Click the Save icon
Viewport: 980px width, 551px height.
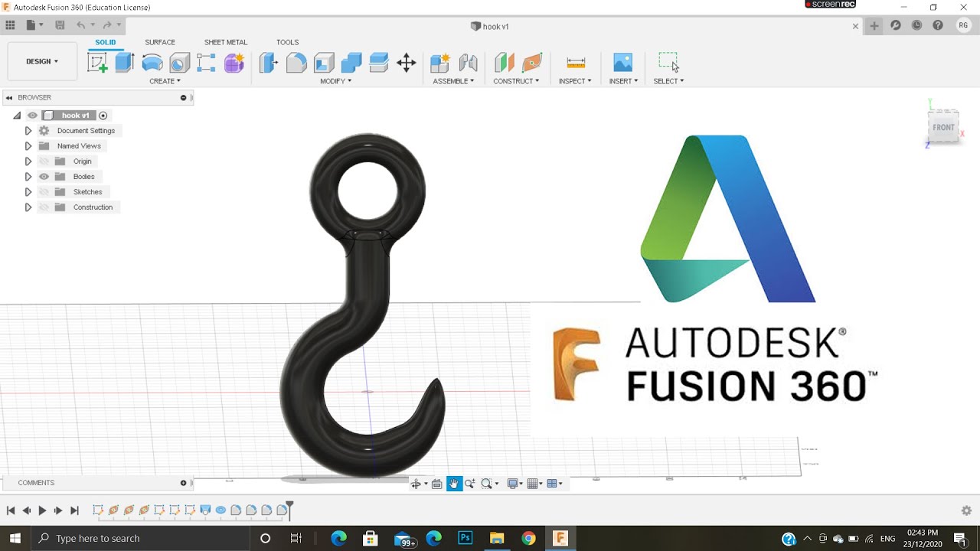tap(60, 25)
